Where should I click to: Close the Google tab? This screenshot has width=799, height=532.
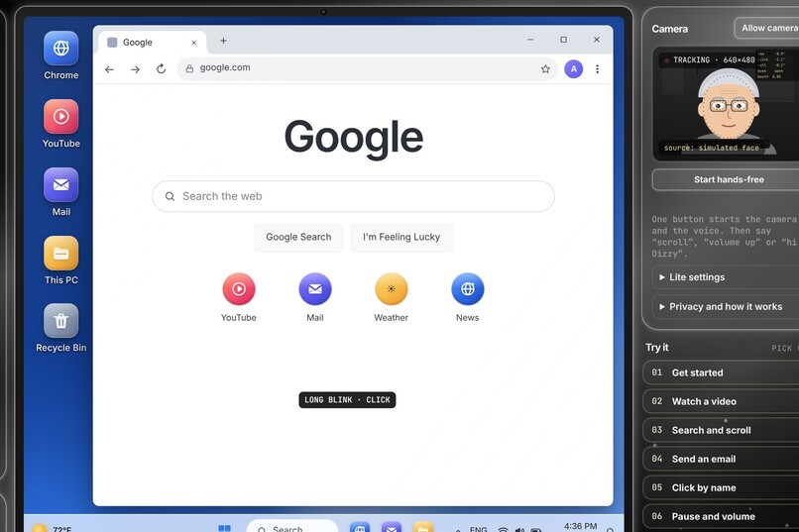point(193,43)
